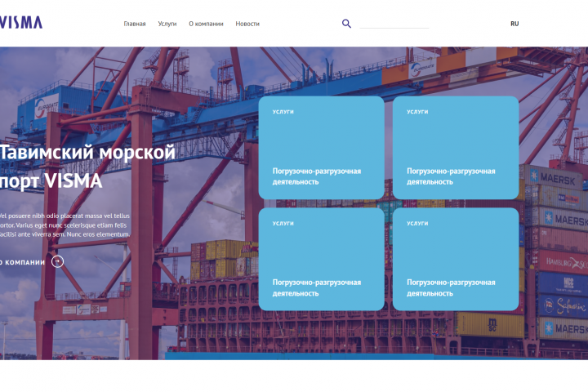The height and width of the screenshot is (392, 588).
Task: Open the bottom-right Услуги service card
Action: coord(456,259)
